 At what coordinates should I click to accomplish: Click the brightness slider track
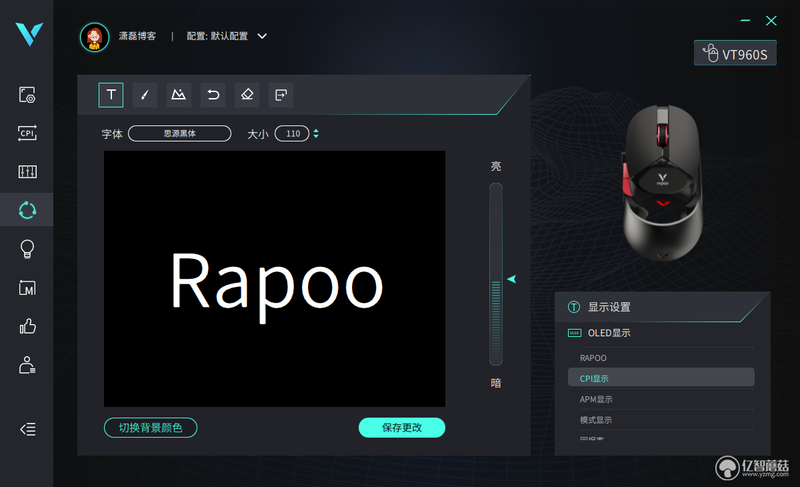(x=496, y=274)
